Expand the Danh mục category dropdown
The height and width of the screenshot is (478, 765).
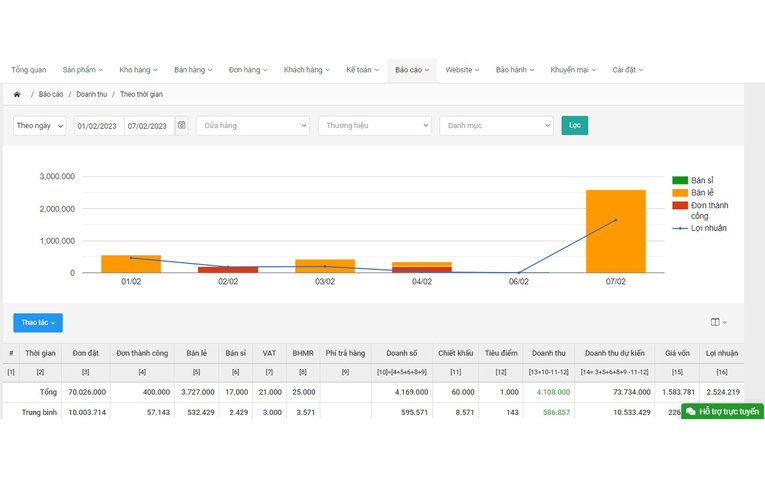(496, 126)
